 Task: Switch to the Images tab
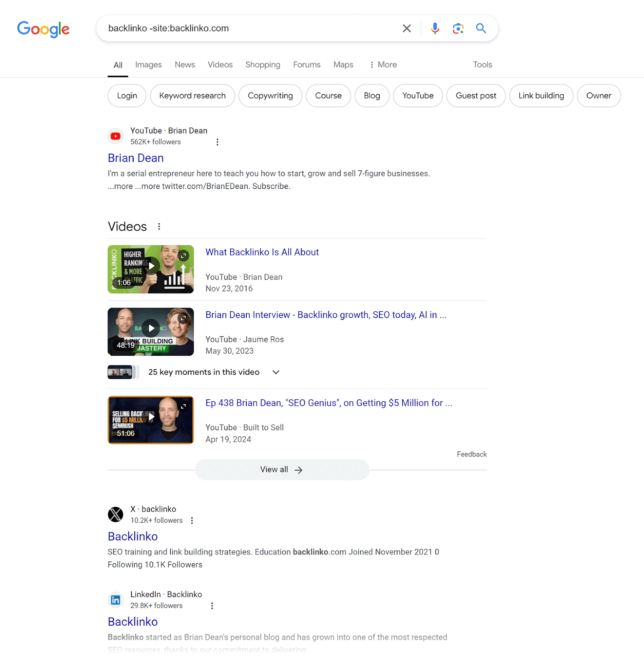[148, 65]
